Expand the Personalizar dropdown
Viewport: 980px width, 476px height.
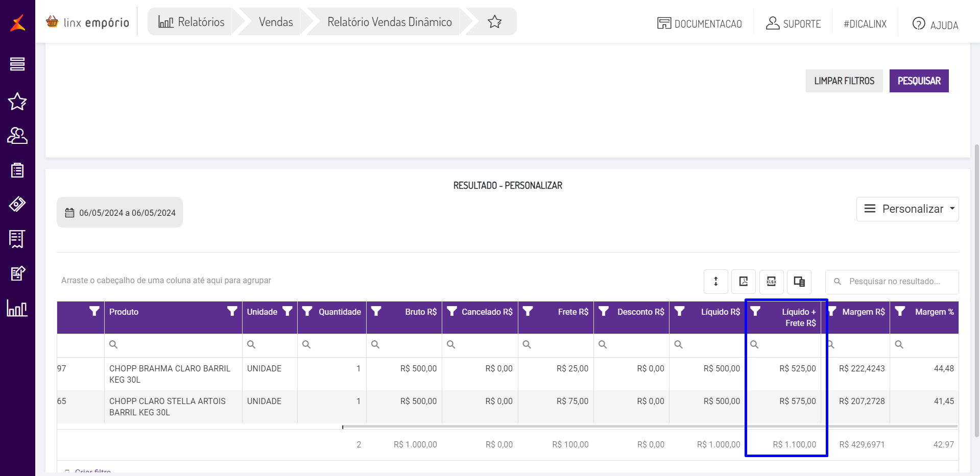907,209
